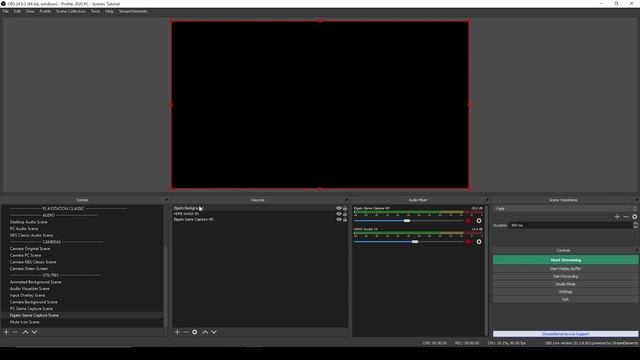
Task: Adjust volume slider for Elgato Game Capture HD
Action: [407, 221]
